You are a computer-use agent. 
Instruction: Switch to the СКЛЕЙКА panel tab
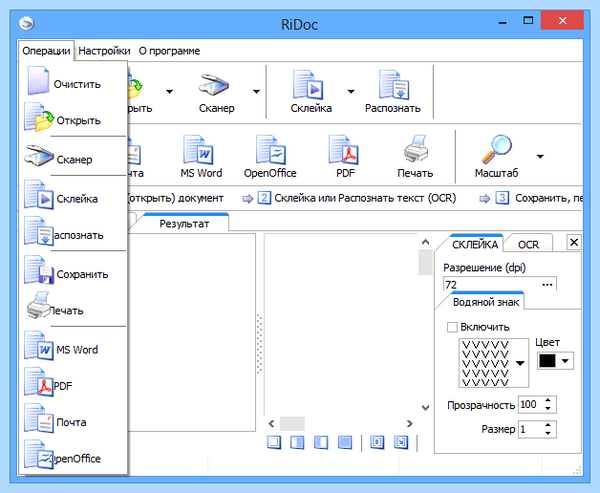[475, 244]
